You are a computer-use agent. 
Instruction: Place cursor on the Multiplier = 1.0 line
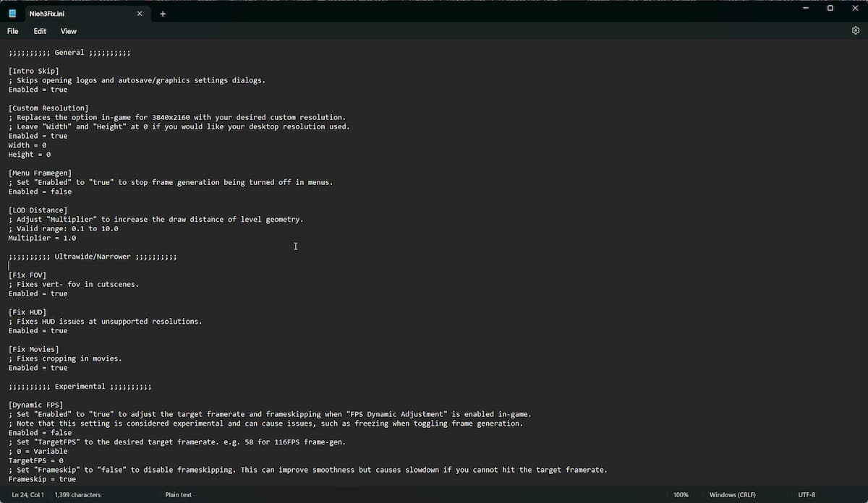pos(42,238)
